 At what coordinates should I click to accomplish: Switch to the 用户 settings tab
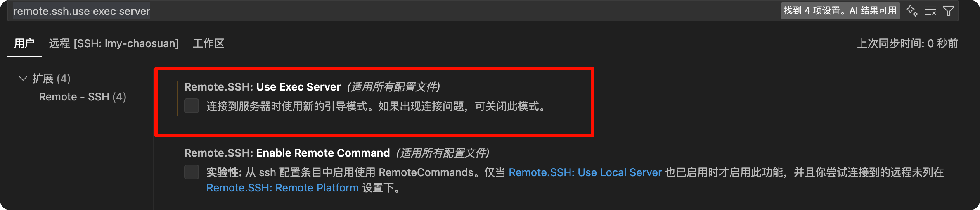click(x=24, y=43)
